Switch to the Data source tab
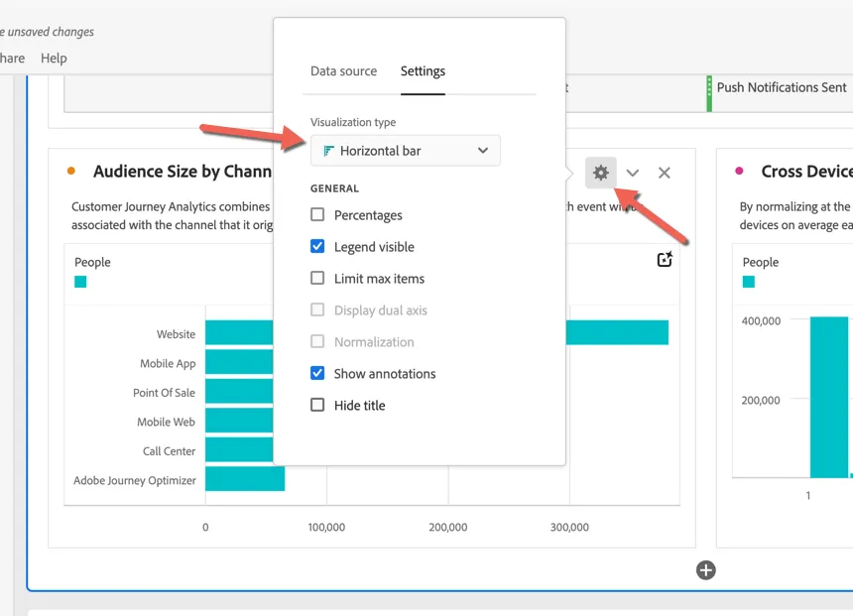853x616 pixels. (x=343, y=71)
